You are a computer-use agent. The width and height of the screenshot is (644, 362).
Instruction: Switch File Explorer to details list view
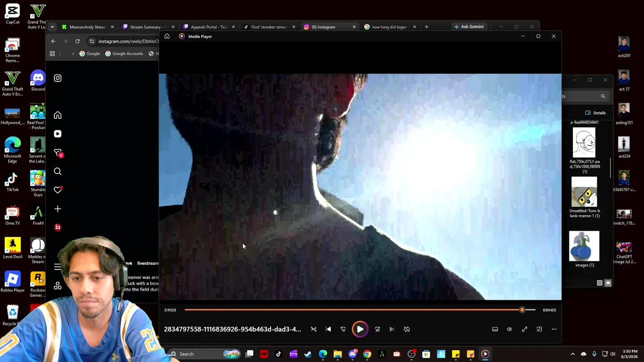(x=600, y=283)
